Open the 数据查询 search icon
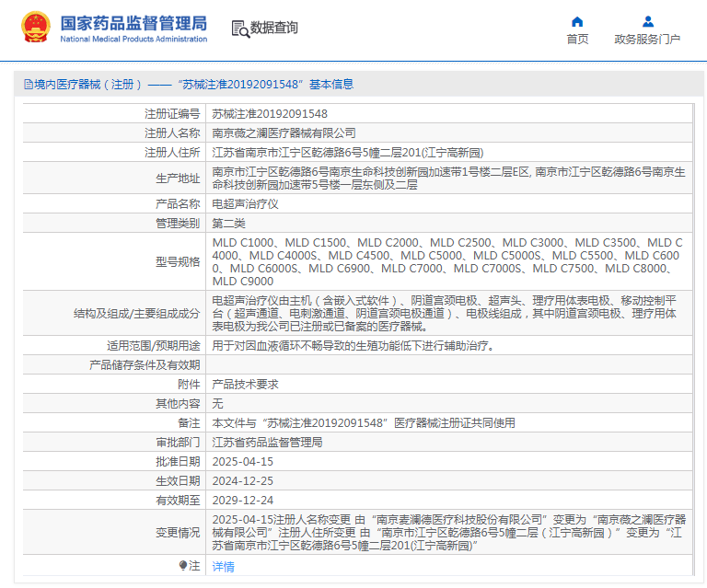Viewport: 707px width, 588px height. pyautogui.click(x=240, y=29)
